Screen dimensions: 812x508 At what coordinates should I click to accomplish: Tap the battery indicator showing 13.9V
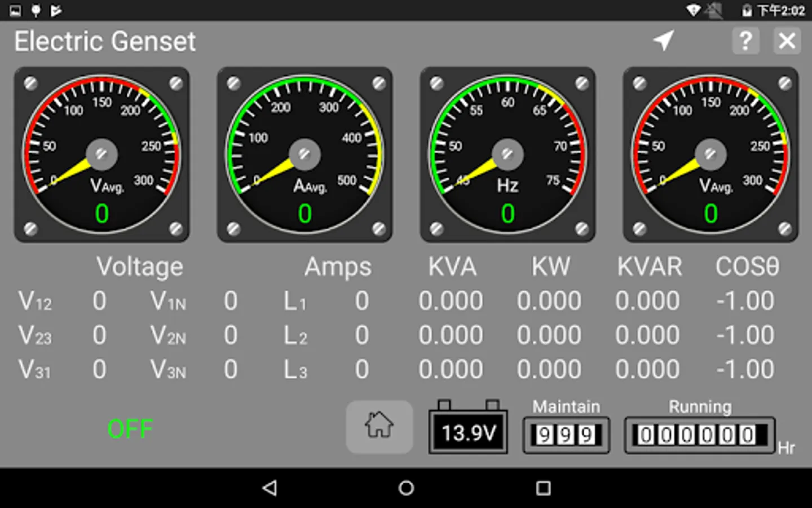tap(468, 428)
